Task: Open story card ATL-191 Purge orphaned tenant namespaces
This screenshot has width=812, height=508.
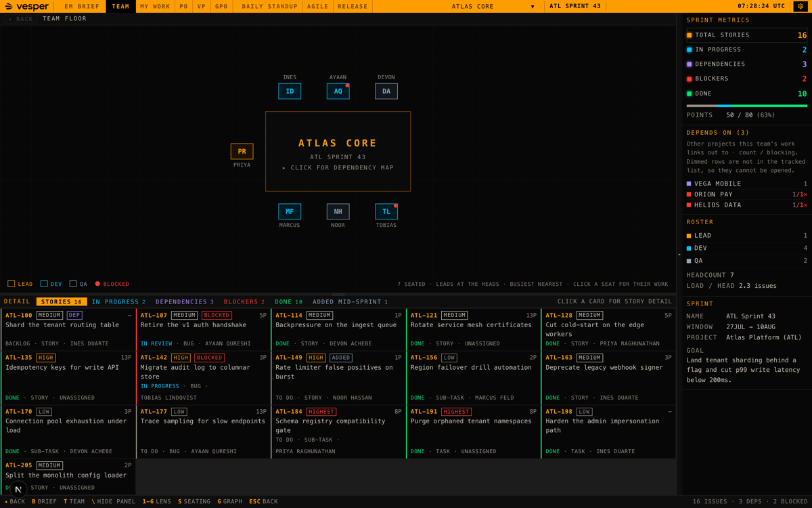Action: point(474,431)
